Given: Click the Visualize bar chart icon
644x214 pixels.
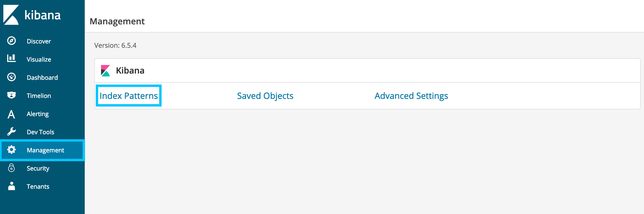Looking at the screenshot, I should pyautogui.click(x=11, y=59).
